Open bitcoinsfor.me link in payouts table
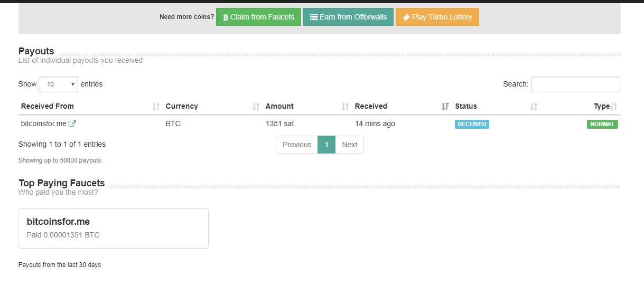Screen dimensions: 644x286 pyautogui.click(x=44, y=123)
